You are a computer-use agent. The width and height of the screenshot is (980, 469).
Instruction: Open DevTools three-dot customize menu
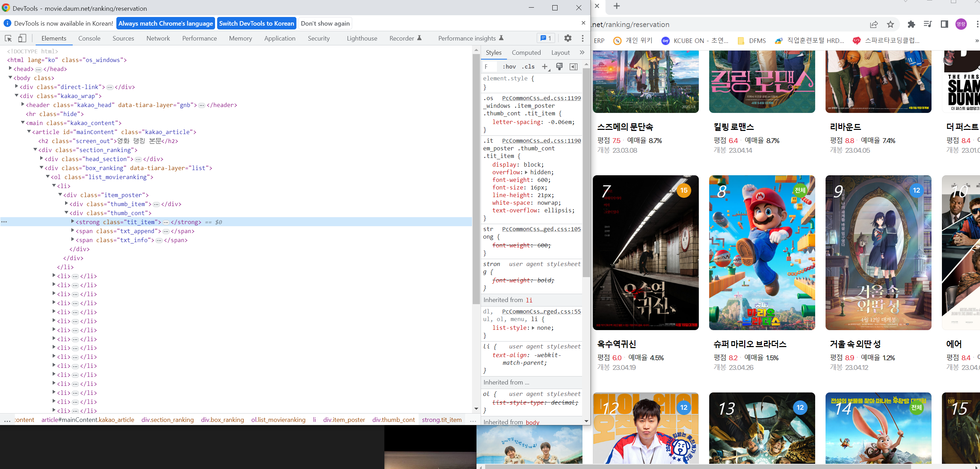582,38
